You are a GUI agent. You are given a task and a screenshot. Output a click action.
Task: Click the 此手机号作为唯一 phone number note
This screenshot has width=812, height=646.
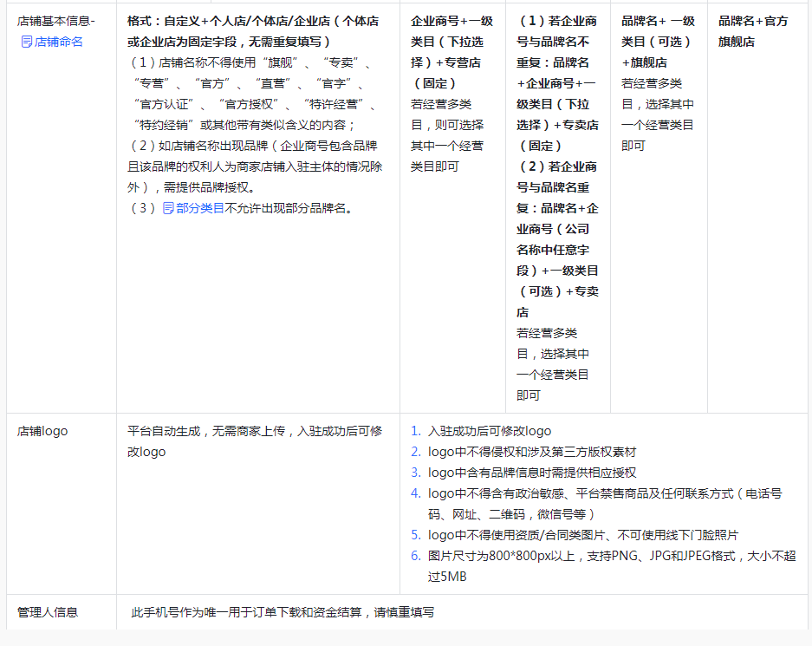click(283, 612)
